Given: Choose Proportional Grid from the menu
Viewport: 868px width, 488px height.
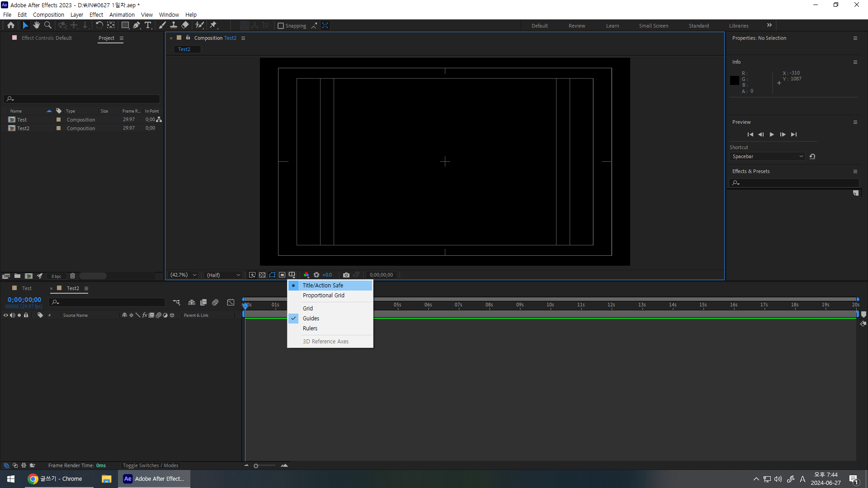Looking at the screenshot, I should click(x=324, y=296).
